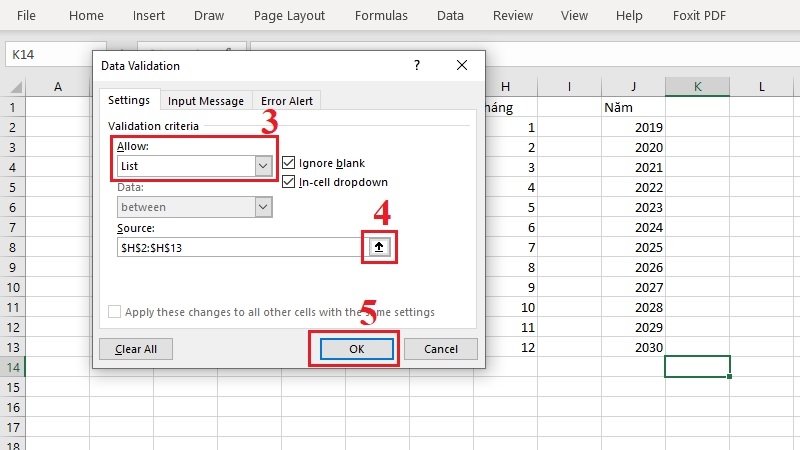This screenshot has height=450, width=800.
Task: Toggle the In-cell dropdown checkbox
Action: 288,182
